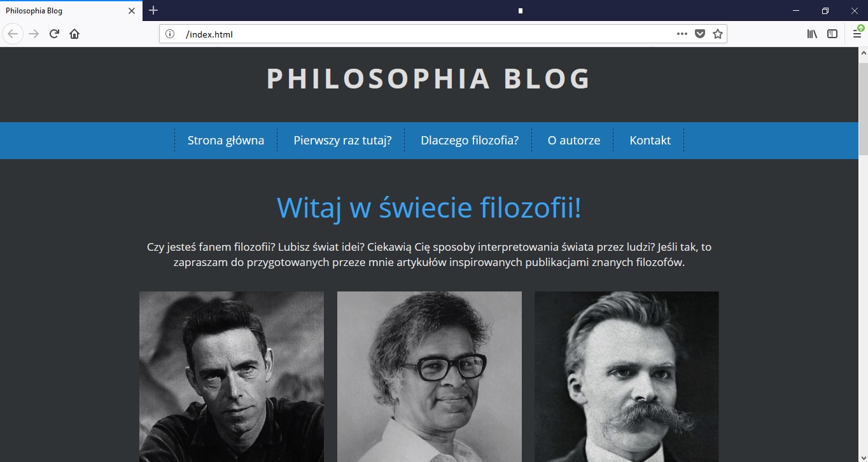Open page actions three-dot menu
Screen dimensions: 868x462
[x=682, y=34]
